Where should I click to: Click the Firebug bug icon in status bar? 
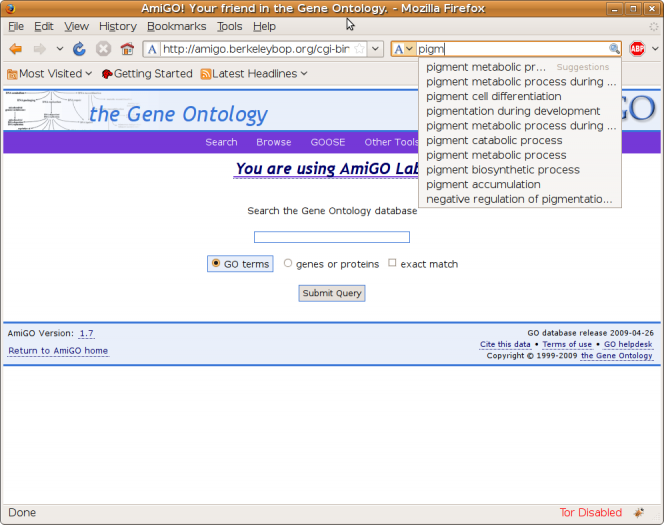click(x=639, y=513)
